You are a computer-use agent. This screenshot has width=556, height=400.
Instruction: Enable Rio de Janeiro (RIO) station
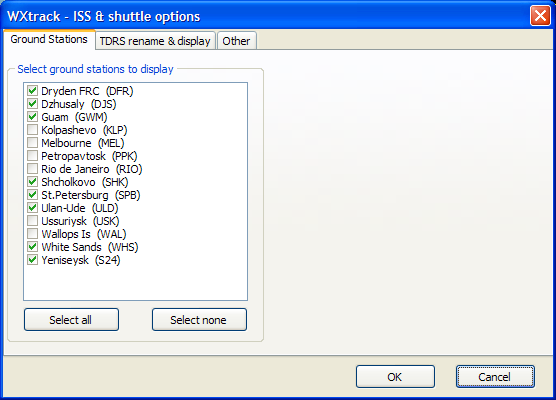[32, 169]
